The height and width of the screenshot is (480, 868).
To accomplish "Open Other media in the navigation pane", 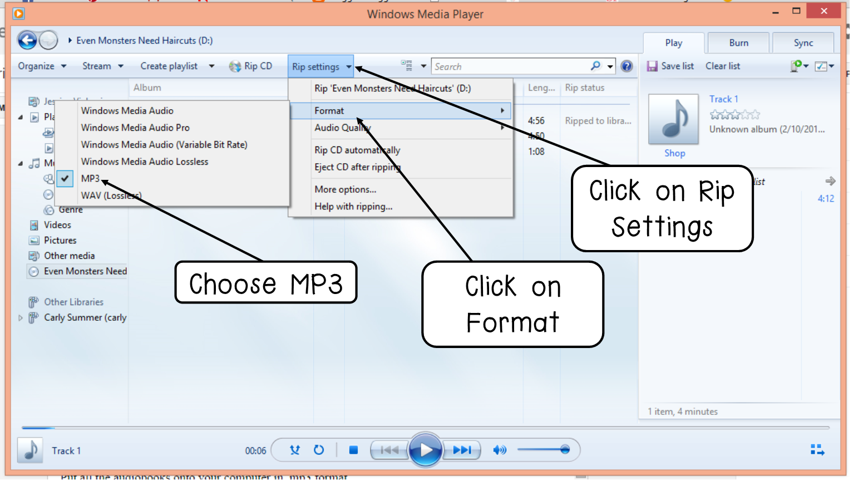I will (69, 256).
